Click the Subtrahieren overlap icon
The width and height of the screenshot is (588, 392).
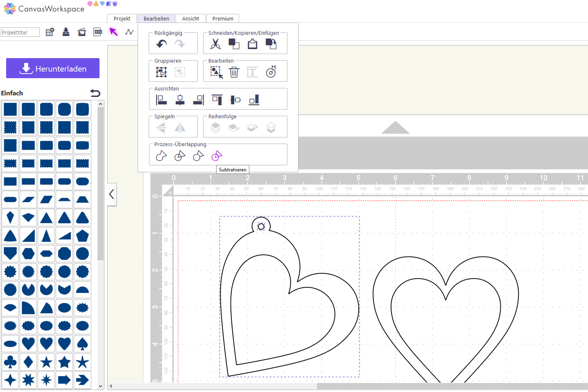pos(217,156)
